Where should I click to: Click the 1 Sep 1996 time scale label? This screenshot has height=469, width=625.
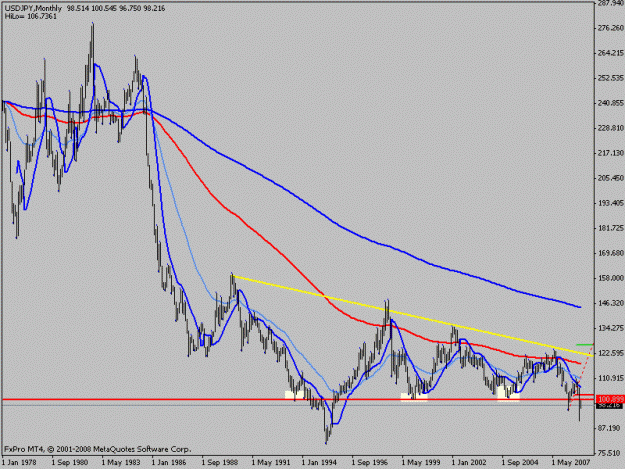click(x=370, y=463)
